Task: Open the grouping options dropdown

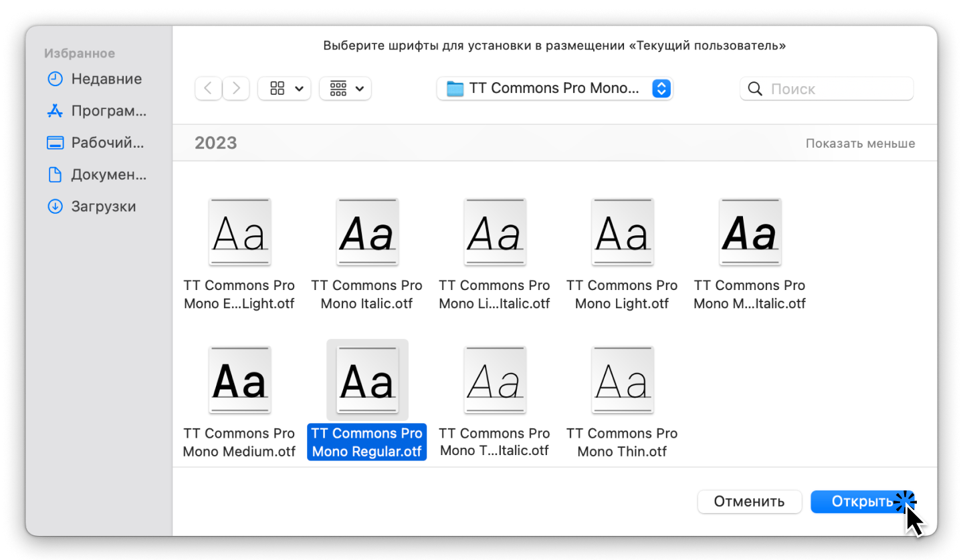Action: tap(345, 88)
